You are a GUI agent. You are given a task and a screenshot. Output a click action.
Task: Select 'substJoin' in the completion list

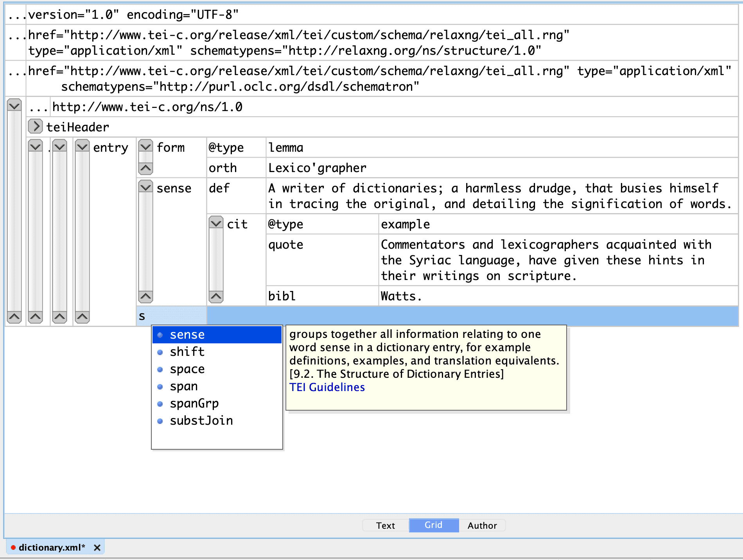pos(201,421)
